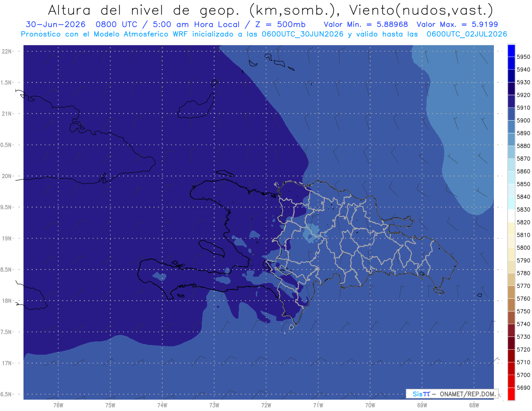Click the legend swatch between 5840 and 5830
Viewport: 532px width, 411px height.
tap(511, 203)
